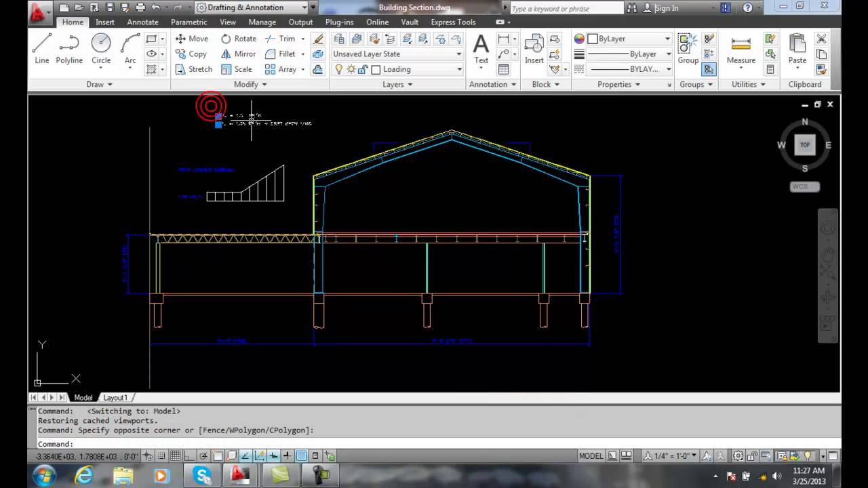
Task: Switch to the Parametric ribbon tab
Action: tap(189, 22)
